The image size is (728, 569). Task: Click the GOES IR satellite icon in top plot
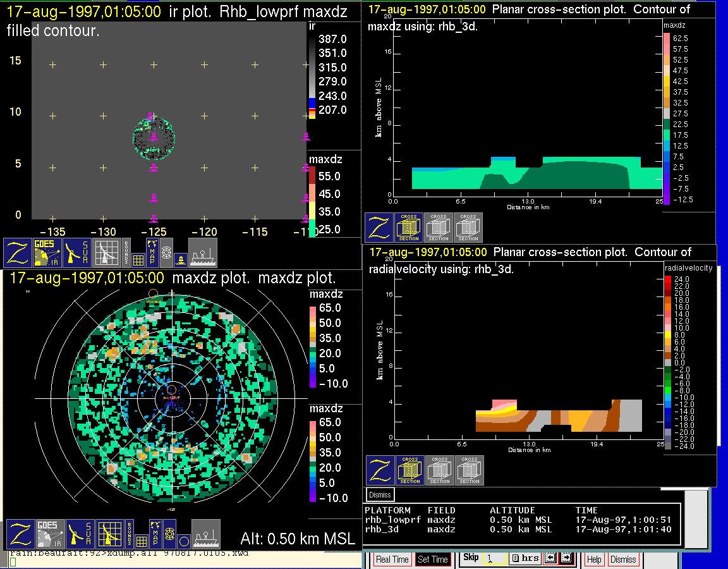pyautogui.click(x=48, y=252)
